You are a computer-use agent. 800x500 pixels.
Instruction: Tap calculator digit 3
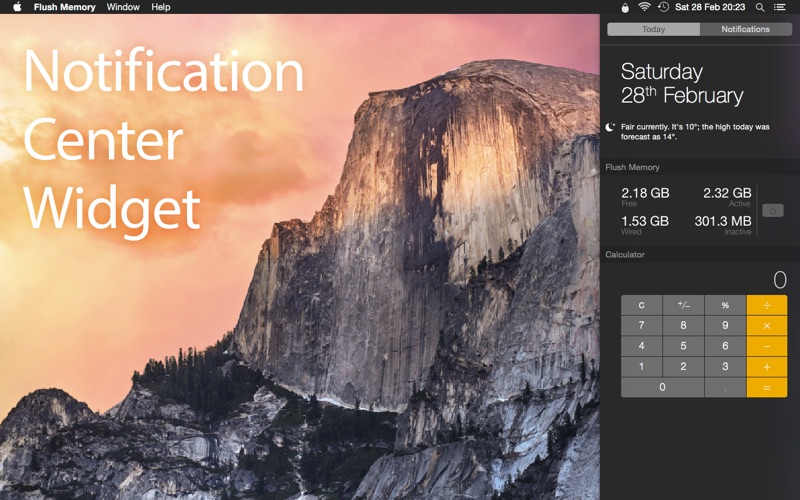725,367
